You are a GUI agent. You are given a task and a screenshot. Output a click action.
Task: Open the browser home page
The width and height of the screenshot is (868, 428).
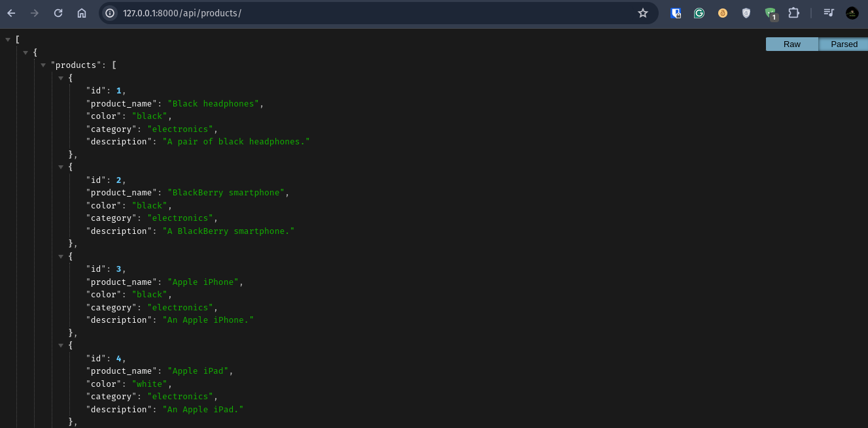[82, 13]
